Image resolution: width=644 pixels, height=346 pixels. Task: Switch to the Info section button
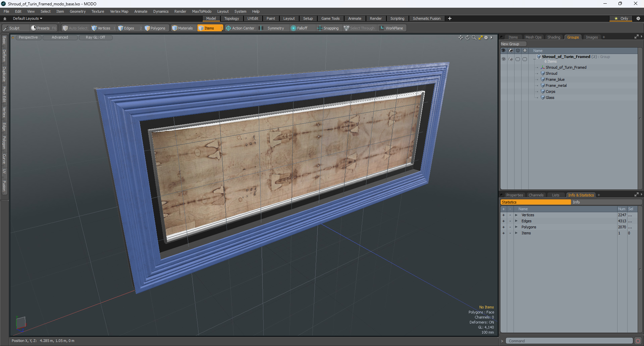coord(606,202)
